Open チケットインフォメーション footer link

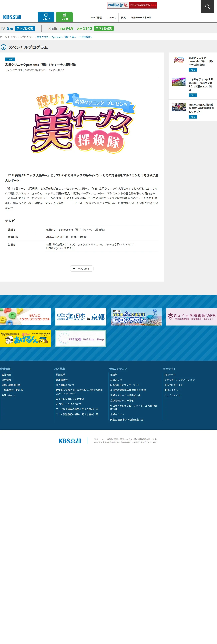click(180, 380)
